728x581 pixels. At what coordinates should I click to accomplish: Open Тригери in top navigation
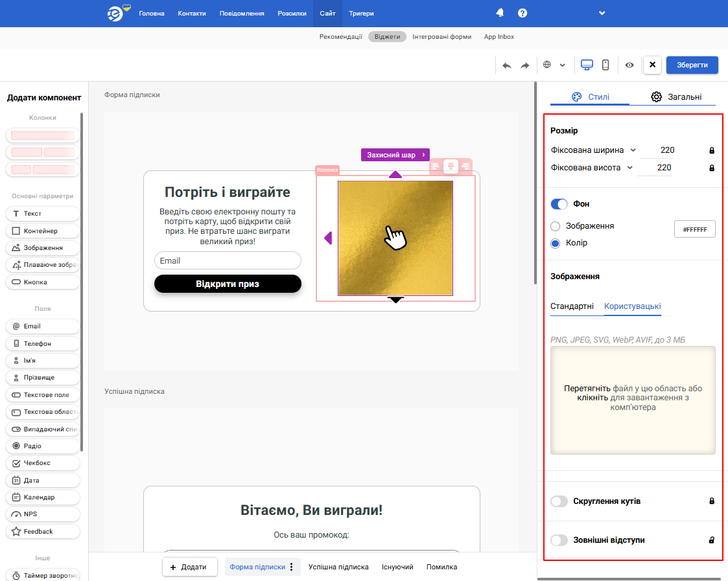(x=361, y=14)
